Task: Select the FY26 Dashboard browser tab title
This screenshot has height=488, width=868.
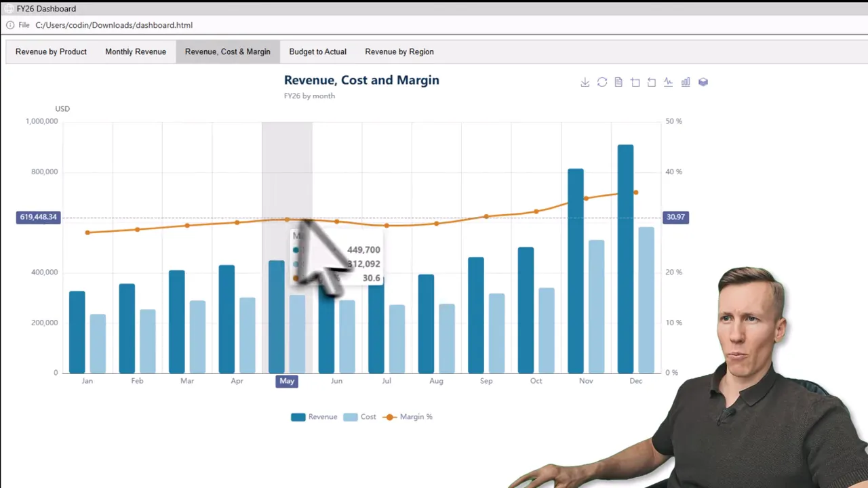Action: tap(46, 9)
